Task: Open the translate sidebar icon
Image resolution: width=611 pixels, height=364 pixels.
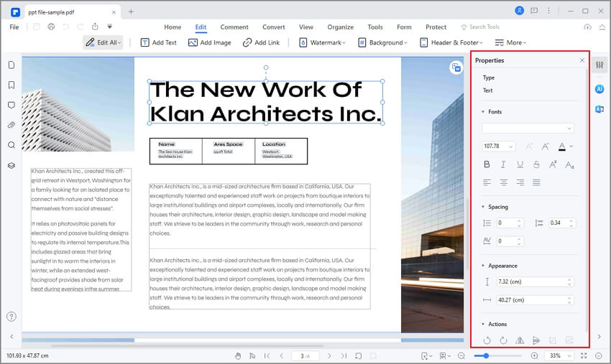Action: click(x=599, y=109)
